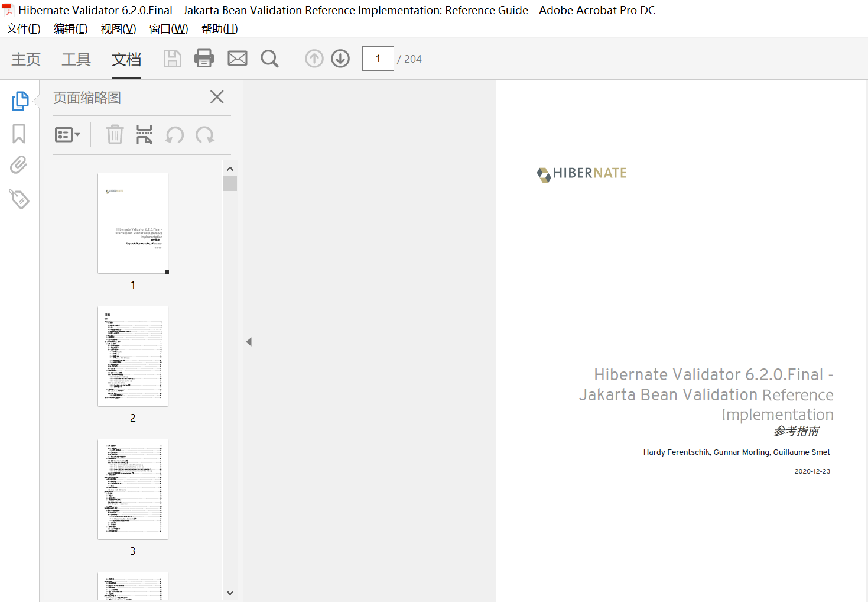Click the save file icon

click(173, 59)
